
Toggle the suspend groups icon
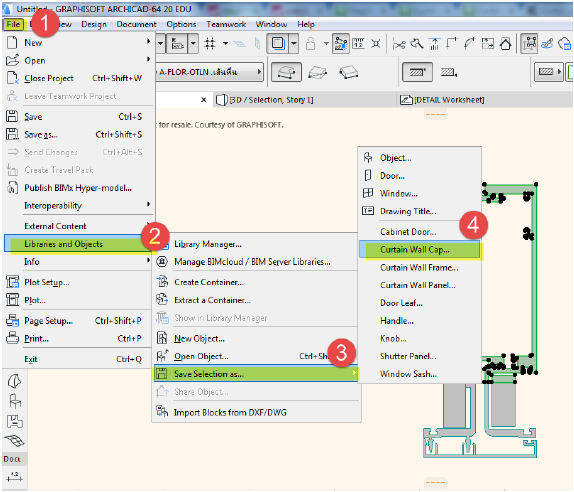point(278,44)
